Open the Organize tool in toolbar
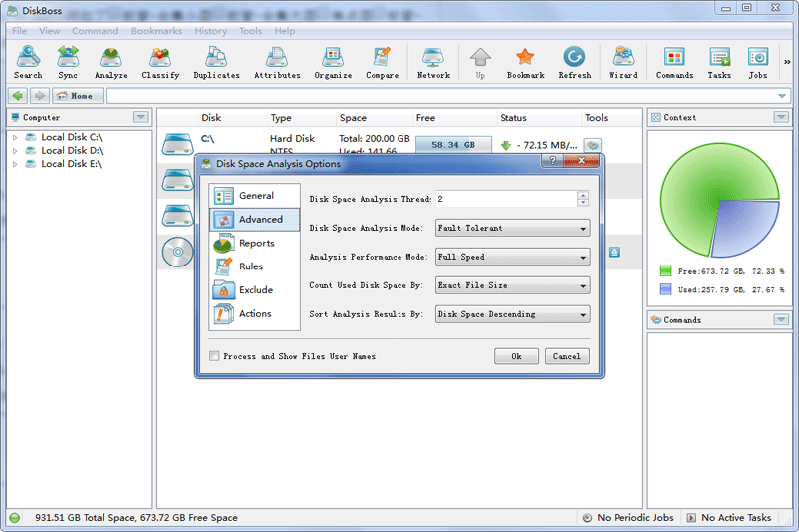Image resolution: width=799 pixels, height=532 pixels. coord(333,62)
